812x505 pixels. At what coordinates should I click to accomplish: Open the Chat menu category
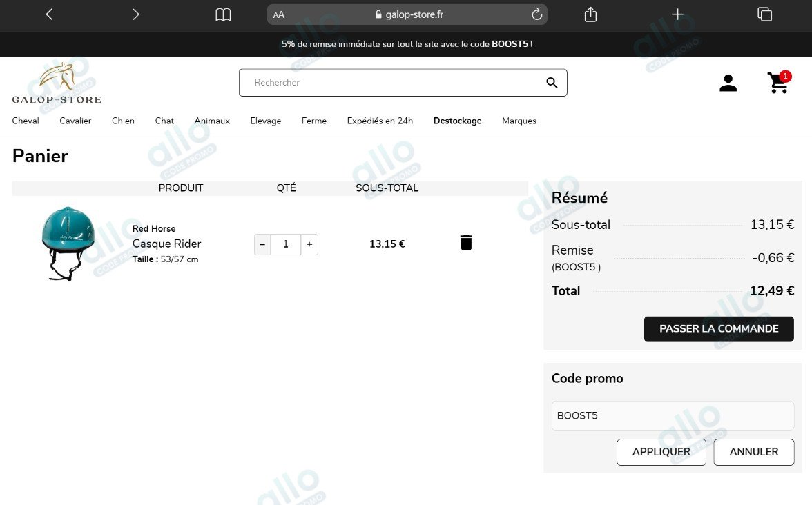coord(164,121)
